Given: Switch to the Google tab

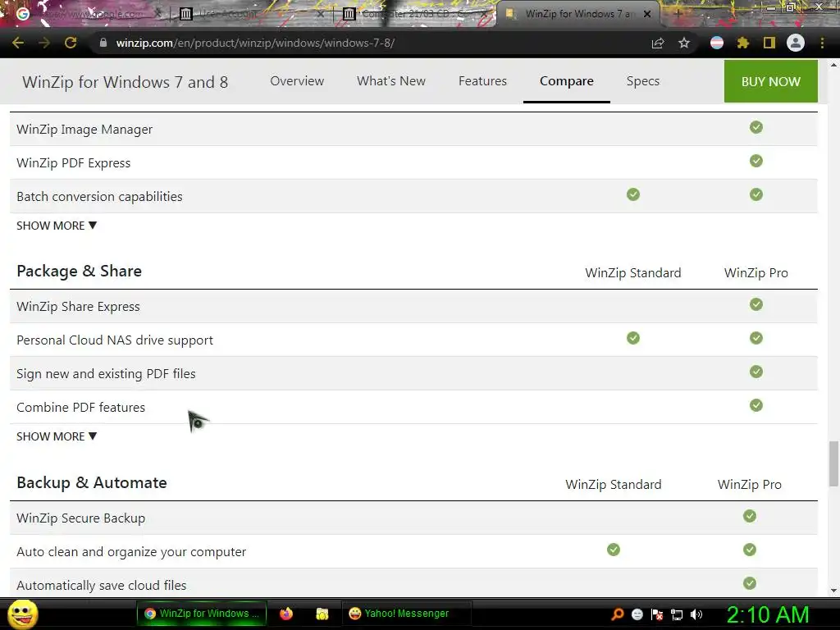Looking at the screenshot, I should point(89,14).
